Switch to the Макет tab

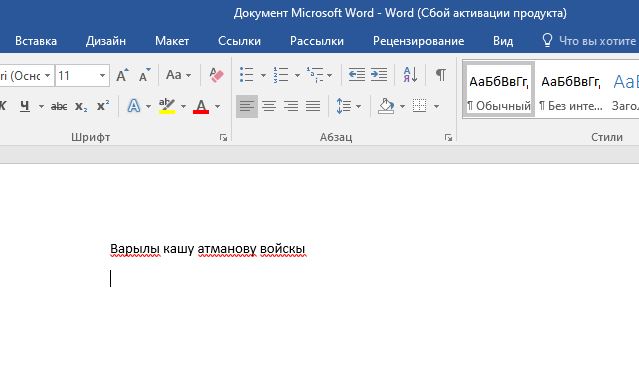pos(172,41)
